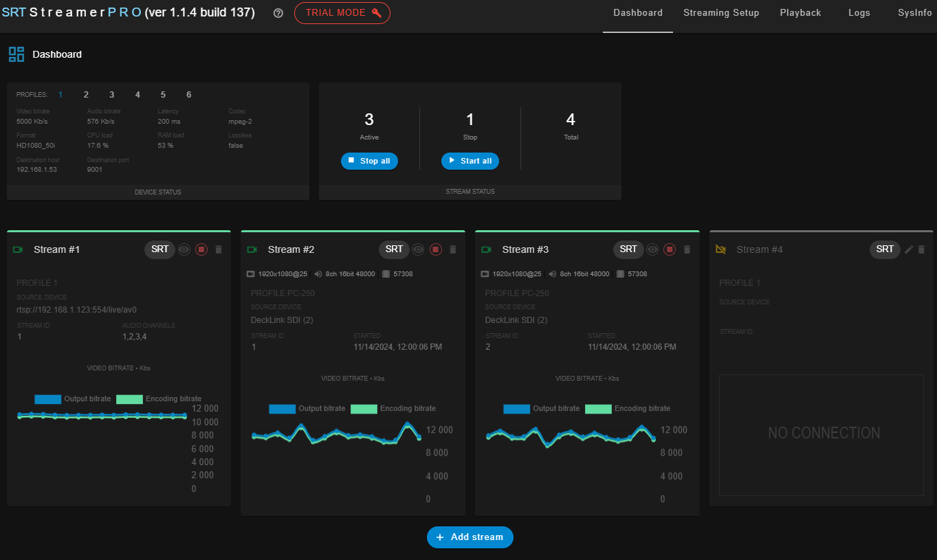Delete Stream #4 with trash icon
This screenshot has width=937, height=560.
click(922, 249)
